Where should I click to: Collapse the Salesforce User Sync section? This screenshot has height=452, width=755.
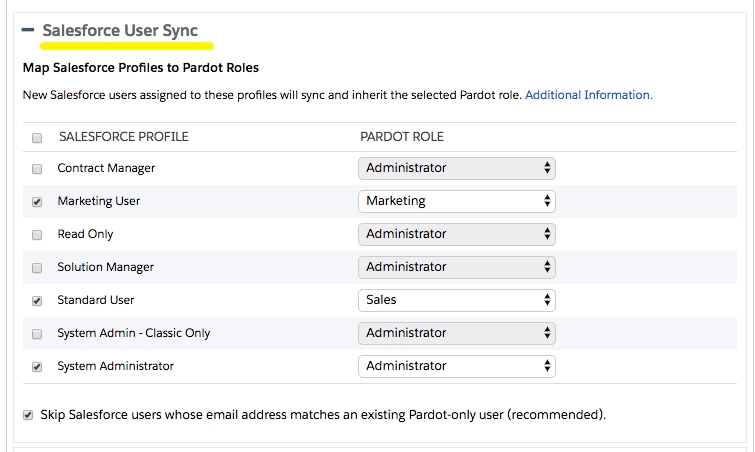(x=28, y=30)
